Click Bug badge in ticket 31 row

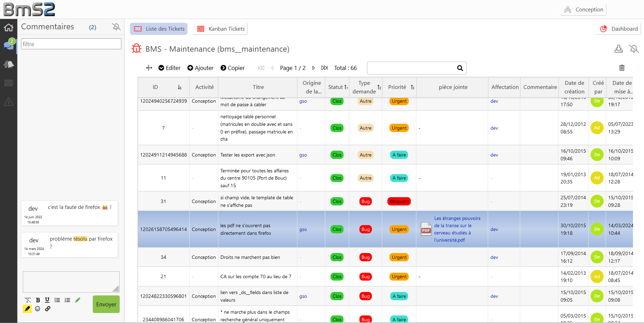pos(366,201)
